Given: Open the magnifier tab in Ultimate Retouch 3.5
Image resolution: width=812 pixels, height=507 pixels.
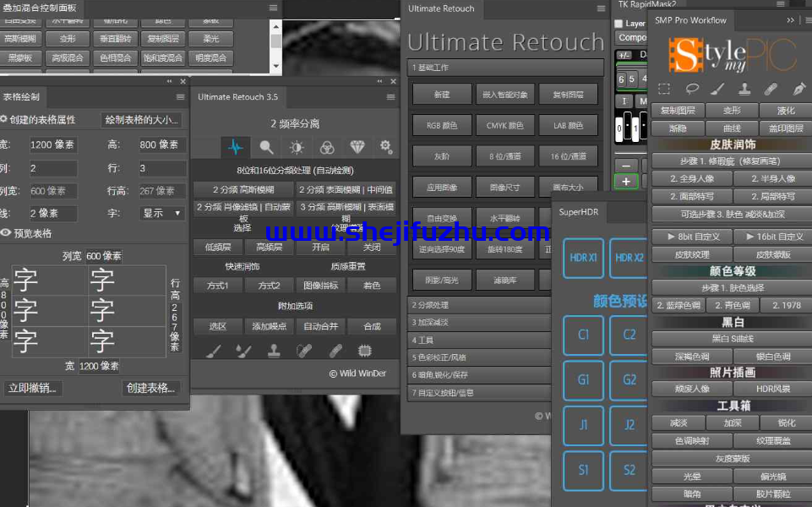Looking at the screenshot, I should (266, 148).
